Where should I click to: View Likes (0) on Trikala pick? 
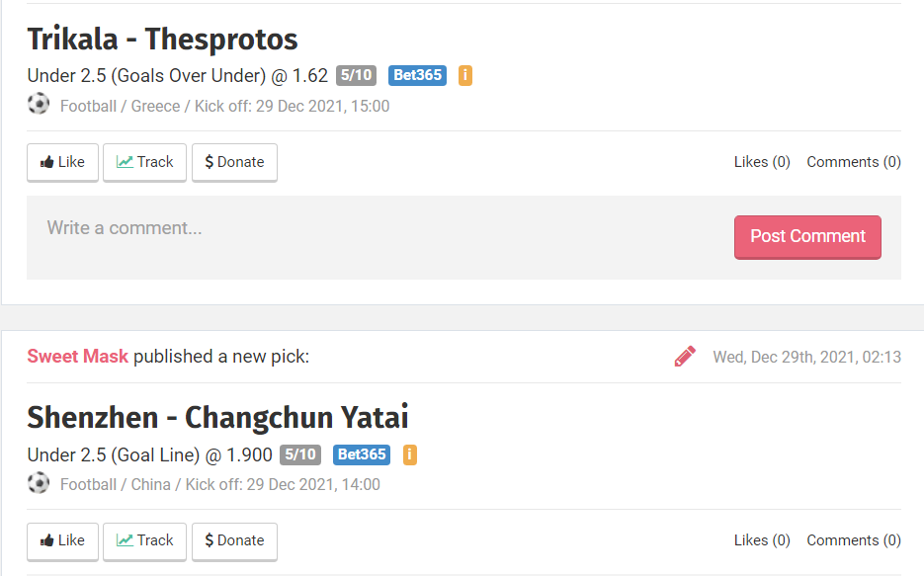[x=762, y=162]
